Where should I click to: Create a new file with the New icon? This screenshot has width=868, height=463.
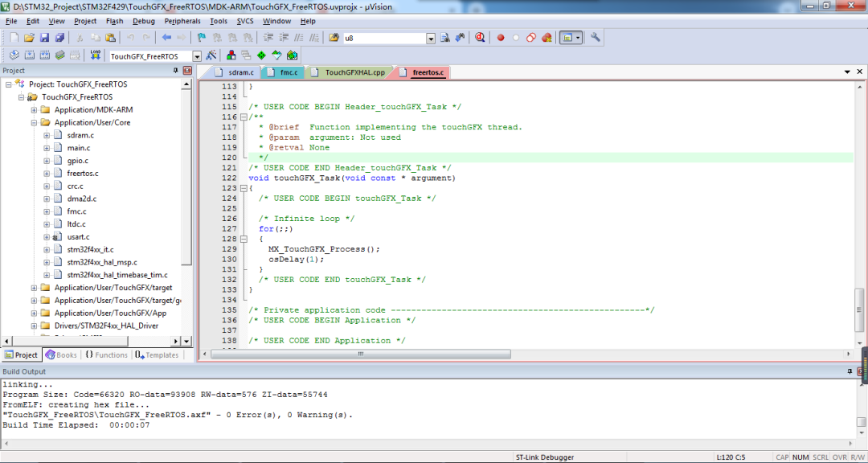14,38
